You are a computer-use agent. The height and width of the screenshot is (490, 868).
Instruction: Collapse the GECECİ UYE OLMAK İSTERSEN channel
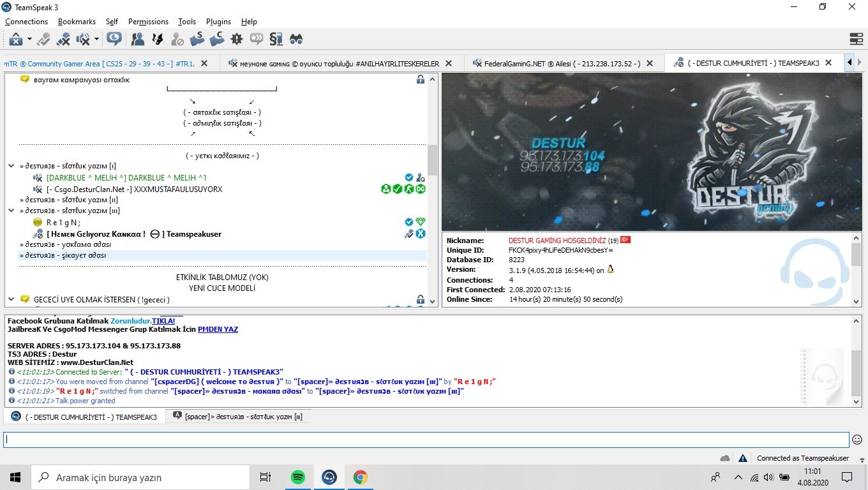click(x=11, y=299)
